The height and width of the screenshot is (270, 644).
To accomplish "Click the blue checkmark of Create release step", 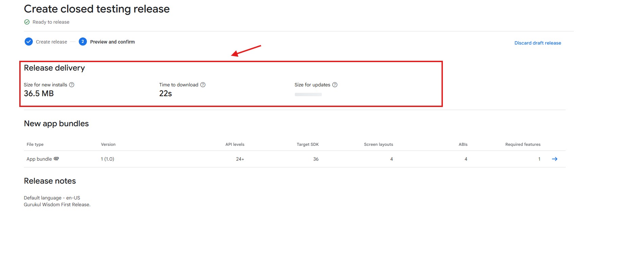I will [x=29, y=42].
